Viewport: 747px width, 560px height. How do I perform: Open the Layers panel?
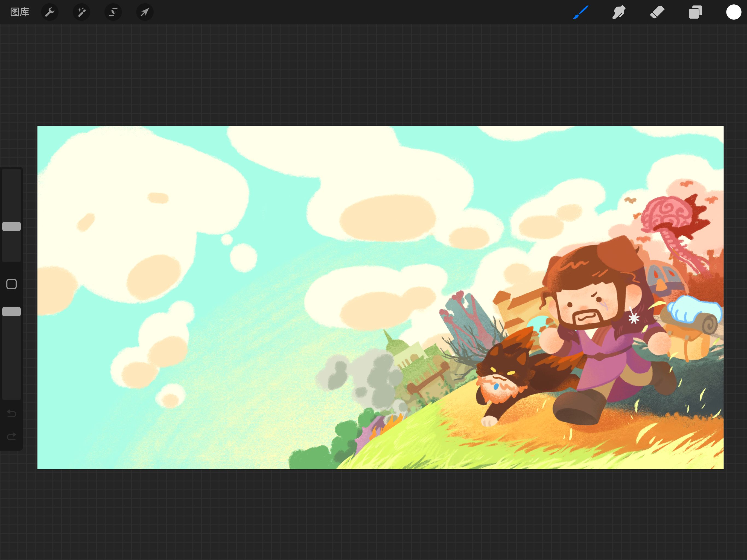695,12
